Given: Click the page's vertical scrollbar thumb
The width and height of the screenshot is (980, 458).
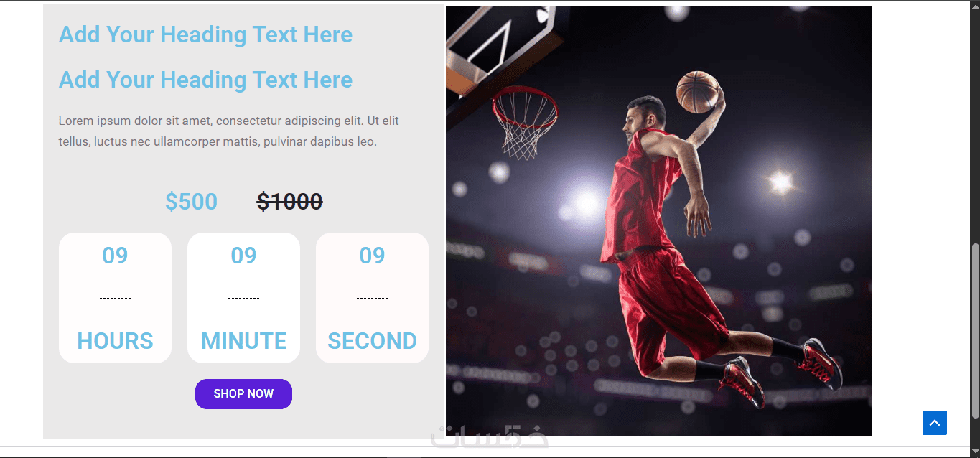Looking at the screenshot, I should 974,330.
